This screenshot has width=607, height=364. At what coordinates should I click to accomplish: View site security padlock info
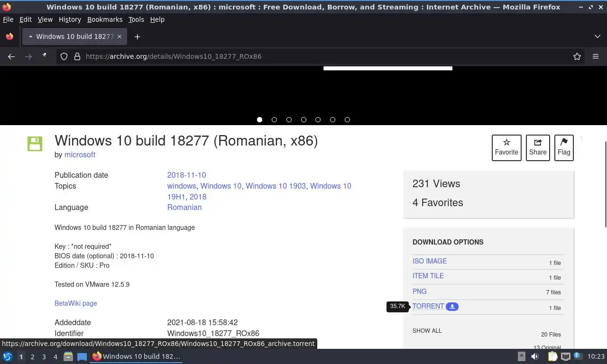coord(77,56)
